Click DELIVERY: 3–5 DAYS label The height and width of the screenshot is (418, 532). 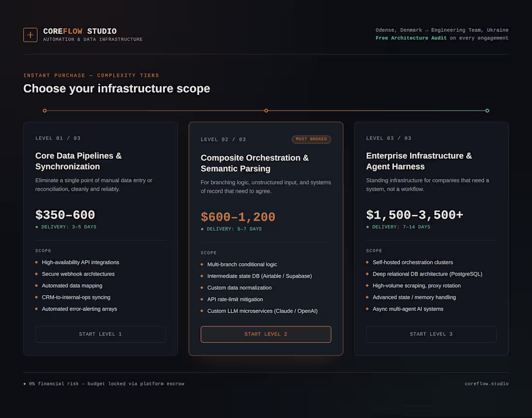click(66, 227)
